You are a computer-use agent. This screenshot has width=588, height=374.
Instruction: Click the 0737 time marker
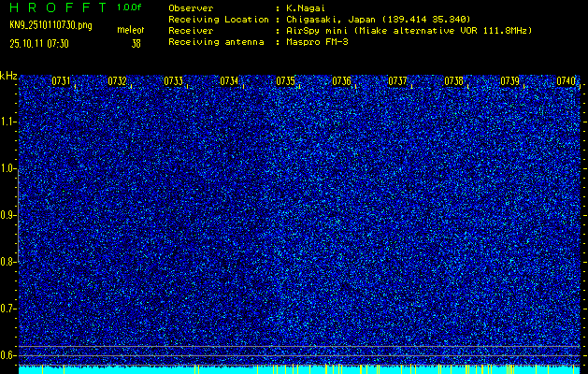[397, 81]
